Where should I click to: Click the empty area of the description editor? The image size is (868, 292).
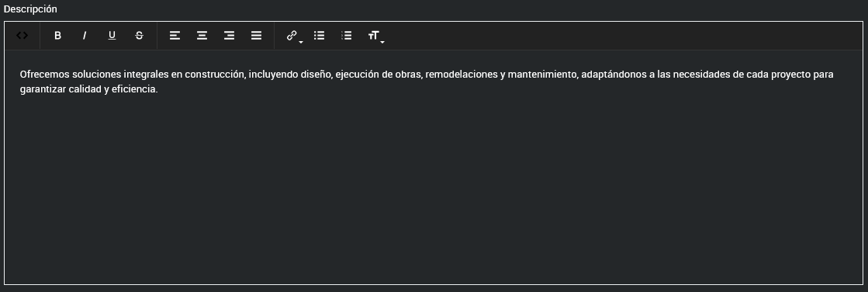point(434,189)
